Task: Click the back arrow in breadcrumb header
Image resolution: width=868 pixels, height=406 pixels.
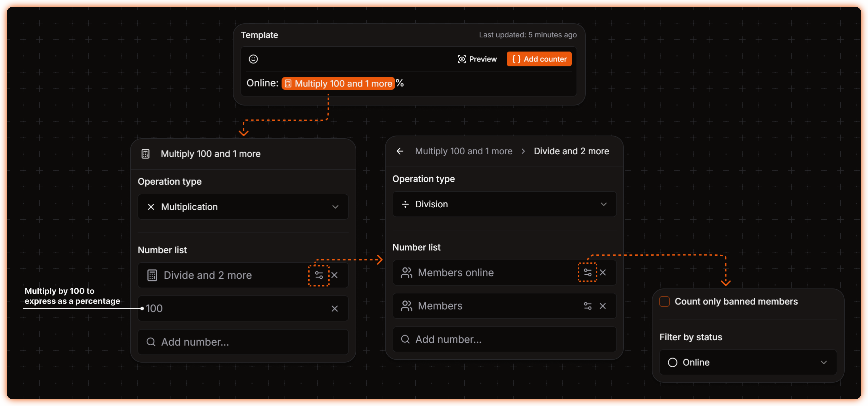Action: click(400, 151)
